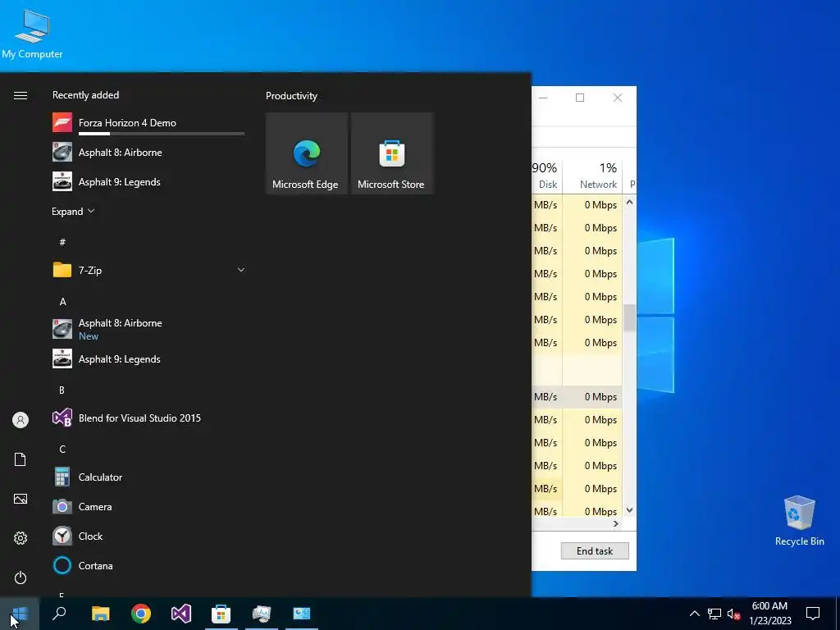Launch Google Chrome from the taskbar
This screenshot has width=840, height=630.
141,614
